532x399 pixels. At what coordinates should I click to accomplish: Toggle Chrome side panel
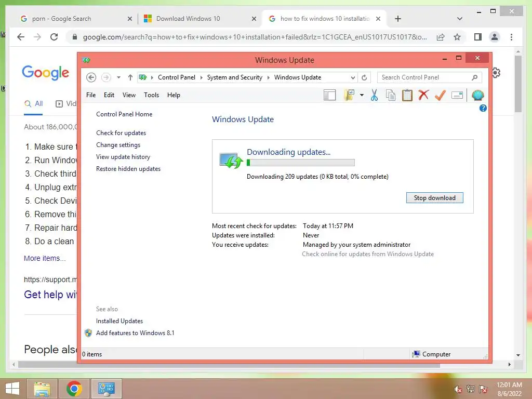tap(478, 37)
